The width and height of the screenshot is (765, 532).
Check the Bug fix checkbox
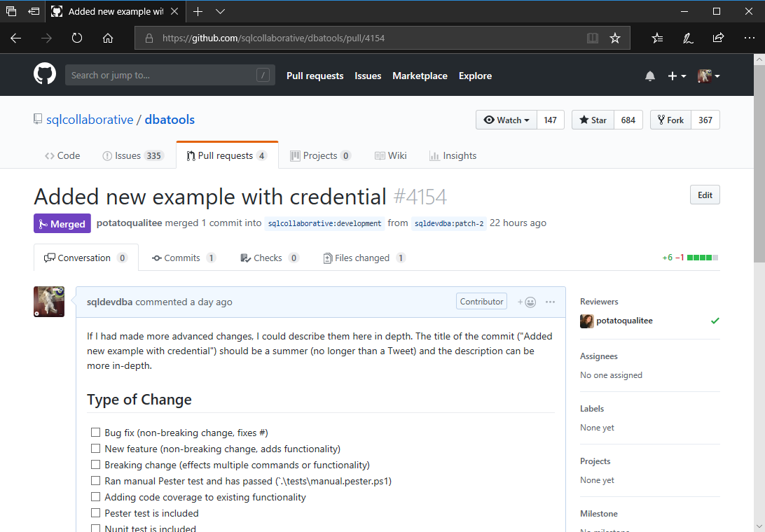(x=95, y=433)
